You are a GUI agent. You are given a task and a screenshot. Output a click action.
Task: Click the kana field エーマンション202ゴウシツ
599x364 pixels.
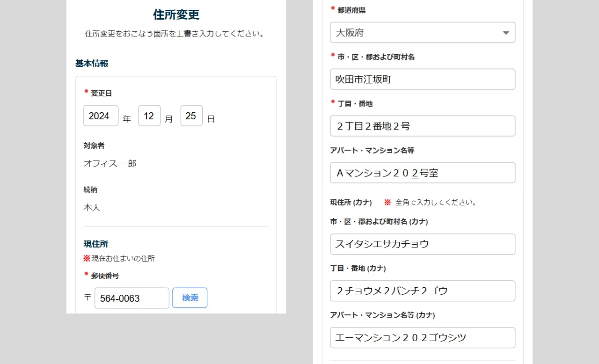tap(423, 338)
